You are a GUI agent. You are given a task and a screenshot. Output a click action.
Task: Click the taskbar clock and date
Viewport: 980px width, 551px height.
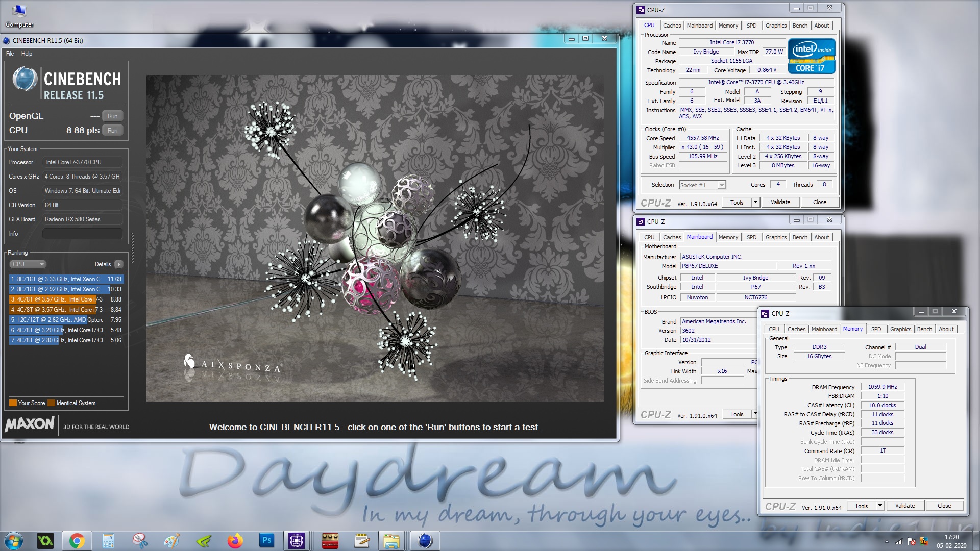(951, 541)
